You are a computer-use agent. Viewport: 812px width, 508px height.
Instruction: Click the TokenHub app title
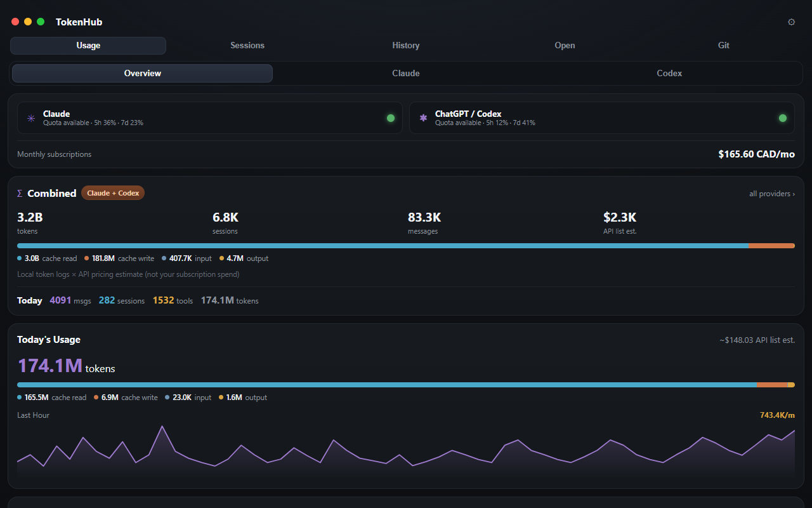point(79,22)
